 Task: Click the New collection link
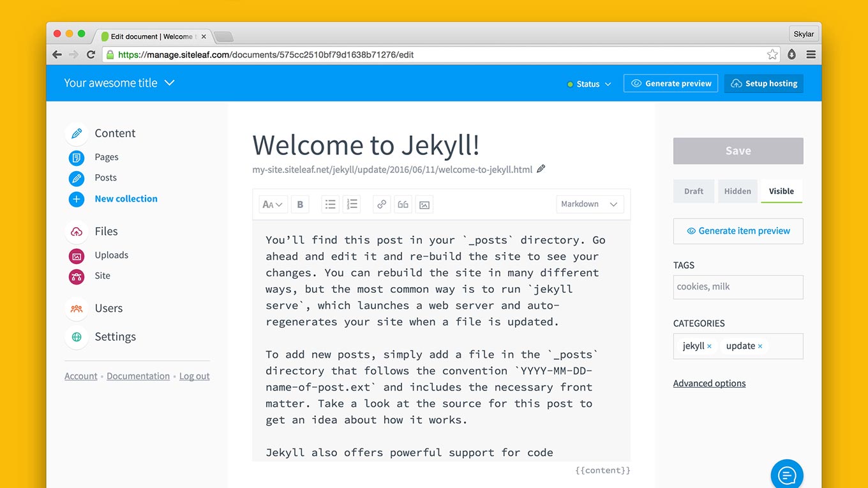point(126,199)
